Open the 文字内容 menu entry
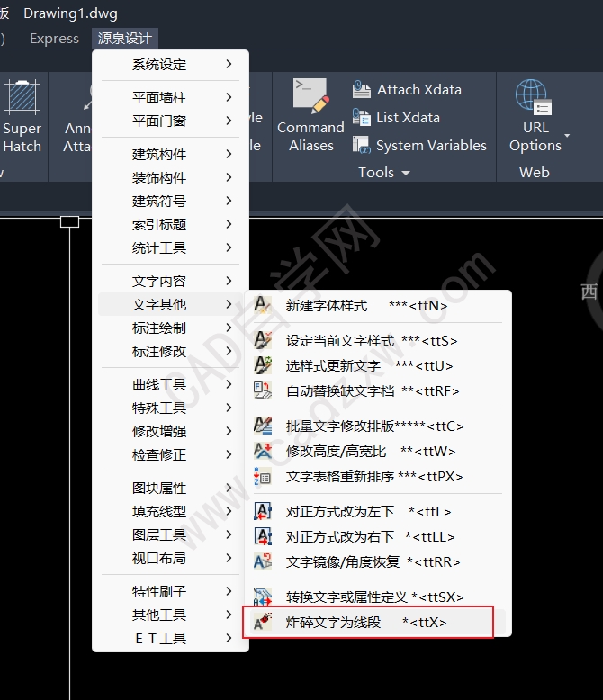The width and height of the screenshot is (603, 700). coord(170,281)
